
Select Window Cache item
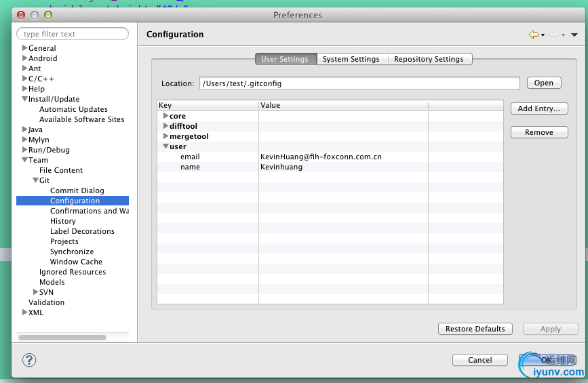pos(76,262)
